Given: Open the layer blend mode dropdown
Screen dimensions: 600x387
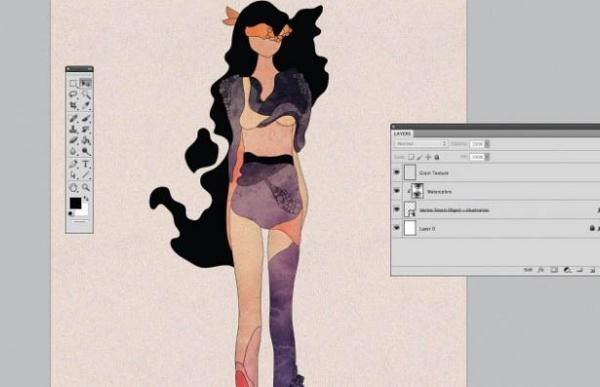Looking at the screenshot, I should [420, 144].
